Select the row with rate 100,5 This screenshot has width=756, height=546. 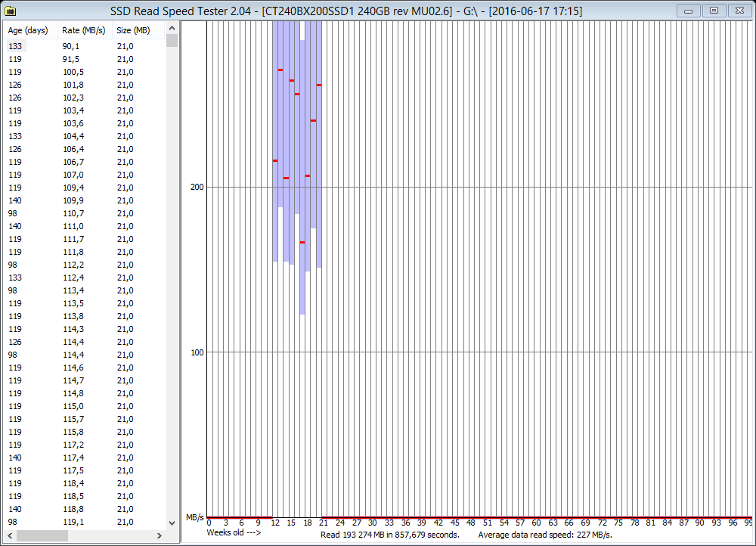73,72
